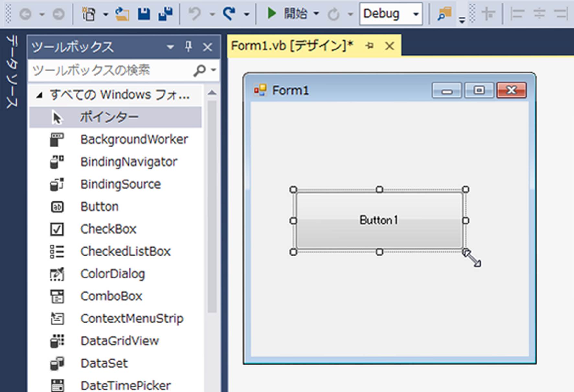Screen dimensions: 574x392
Task: Click the Open File folder icon
Action: [122, 14]
